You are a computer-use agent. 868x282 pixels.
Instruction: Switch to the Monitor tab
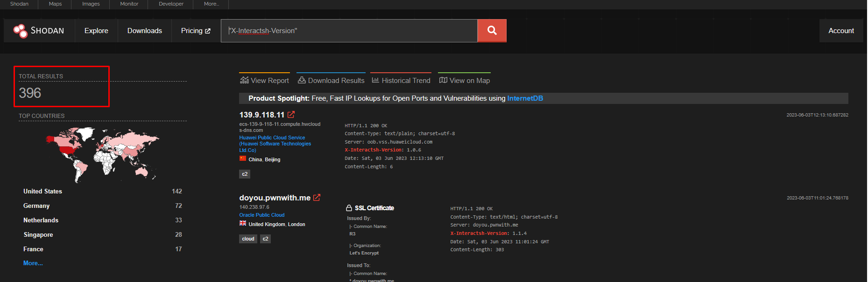tap(129, 4)
